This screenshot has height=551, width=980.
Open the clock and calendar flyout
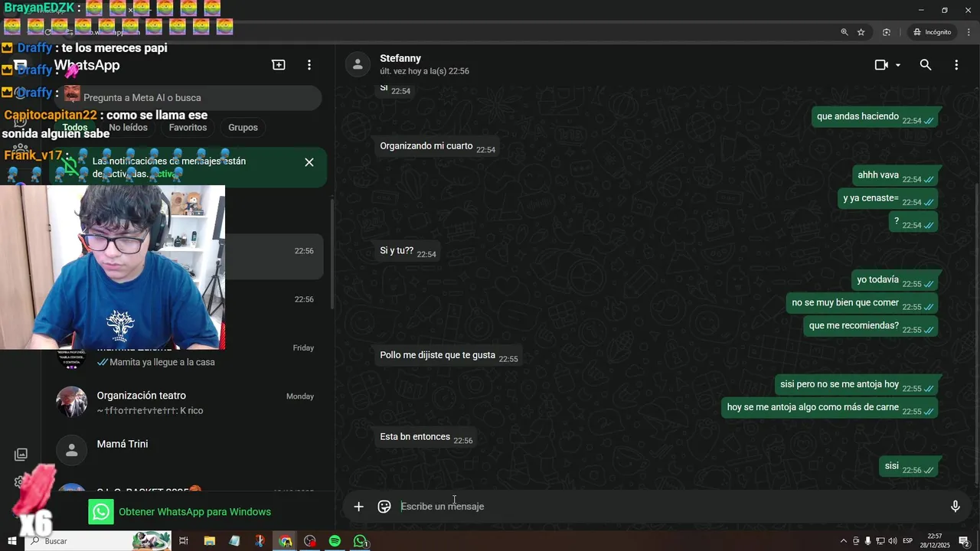tap(935, 541)
